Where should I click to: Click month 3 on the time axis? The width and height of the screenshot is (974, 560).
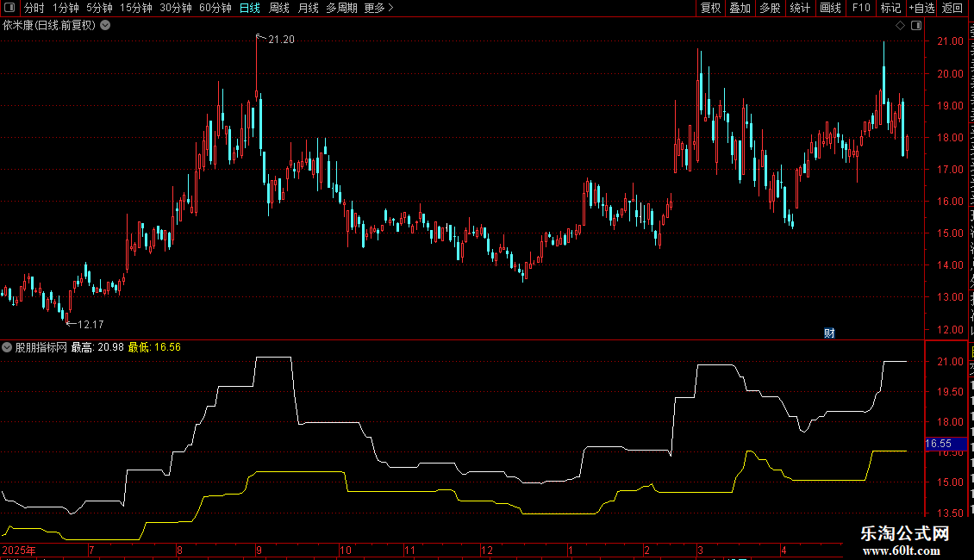(x=701, y=551)
